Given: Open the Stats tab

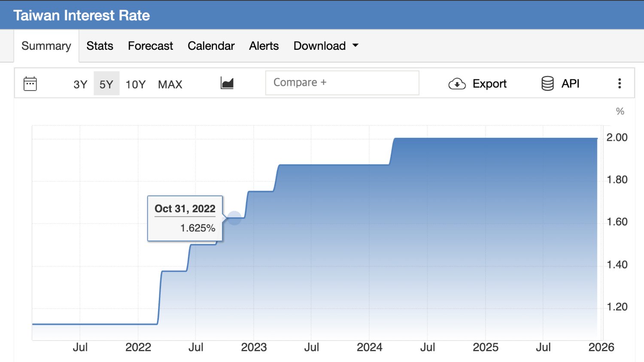Looking at the screenshot, I should pyautogui.click(x=100, y=46).
